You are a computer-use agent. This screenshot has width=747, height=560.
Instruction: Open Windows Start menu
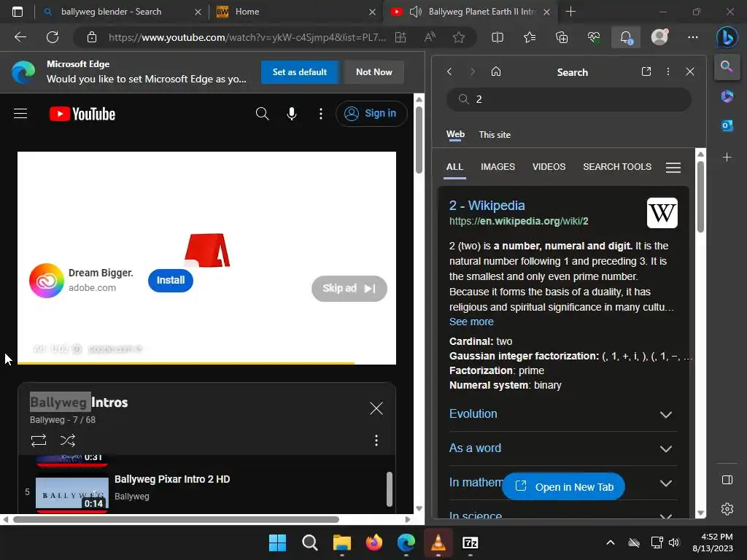coord(277,542)
